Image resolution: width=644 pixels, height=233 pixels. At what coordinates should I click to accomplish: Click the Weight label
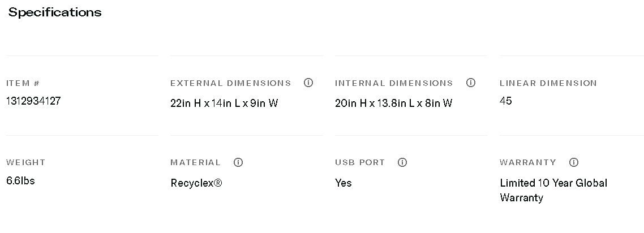click(x=25, y=162)
